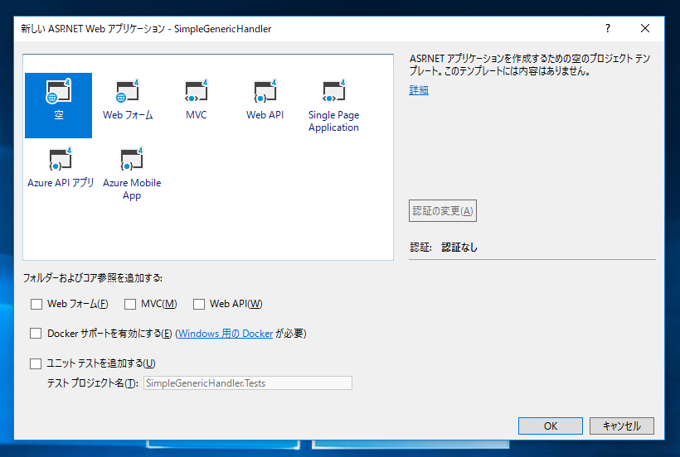Image resolution: width=680 pixels, height=457 pixels.
Task: Check the MVC(M) folder reference box
Action: tap(130, 304)
